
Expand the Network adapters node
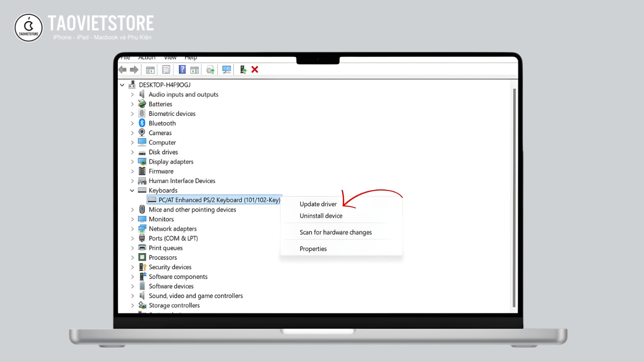coord(132,229)
